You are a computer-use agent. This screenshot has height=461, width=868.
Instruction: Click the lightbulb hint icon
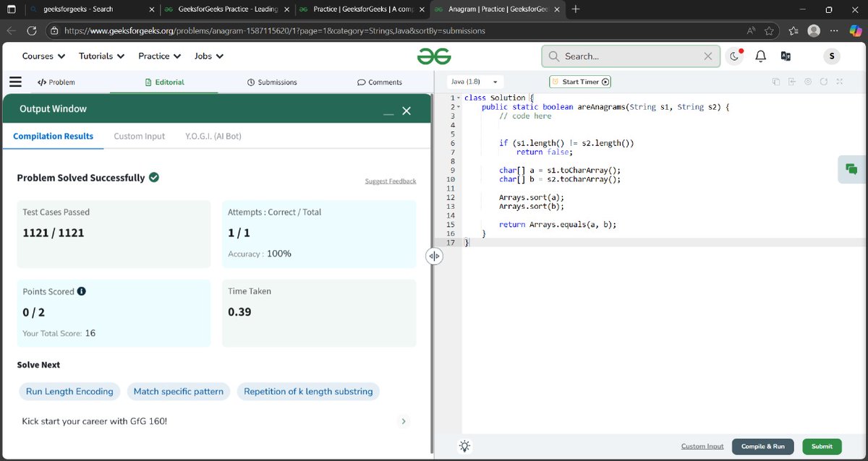pos(464,447)
